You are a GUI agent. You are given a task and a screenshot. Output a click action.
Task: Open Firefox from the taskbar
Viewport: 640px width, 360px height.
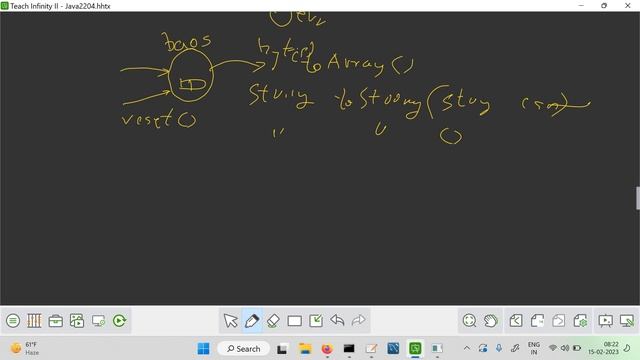[327, 349]
